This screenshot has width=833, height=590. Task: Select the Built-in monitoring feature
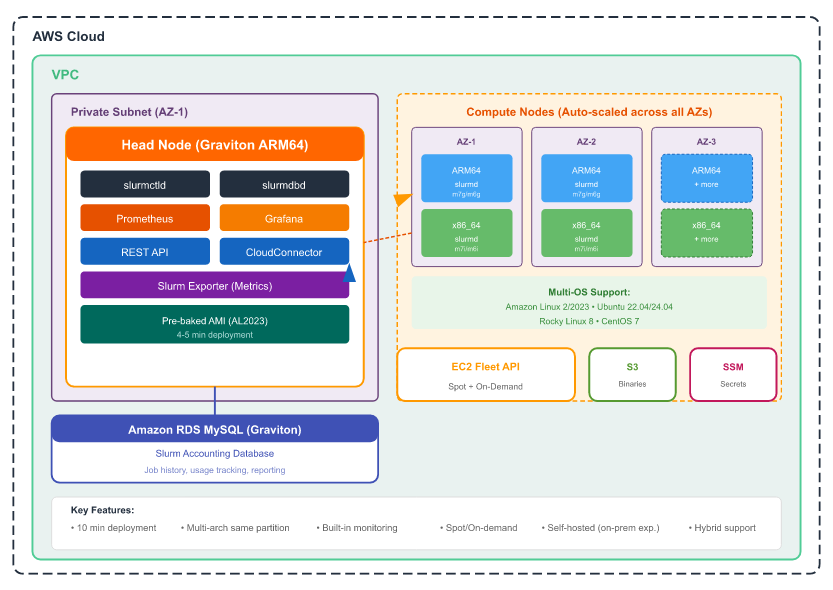pyautogui.click(x=357, y=528)
